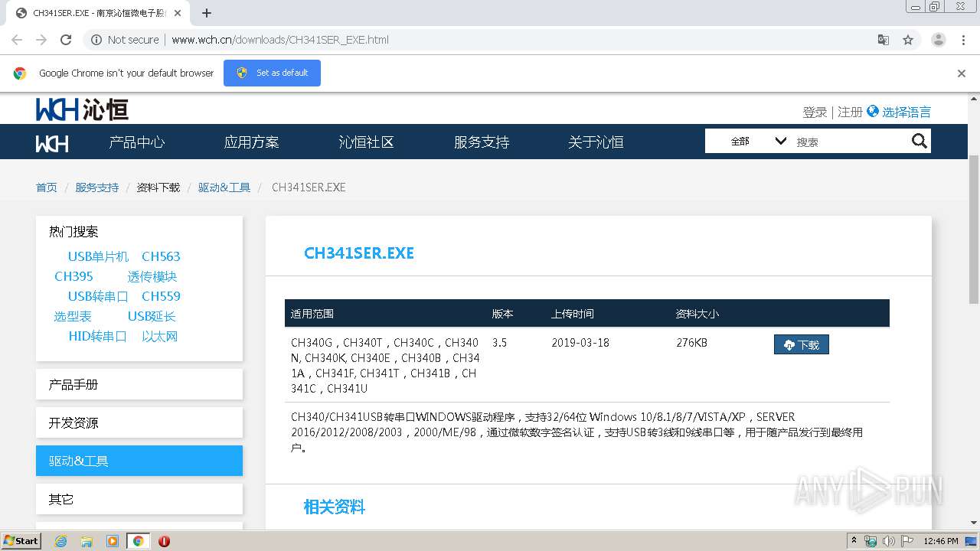The height and width of the screenshot is (551, 980).
Task: Click the red Opera-like taskbar icon
Action: coord(164,541)
